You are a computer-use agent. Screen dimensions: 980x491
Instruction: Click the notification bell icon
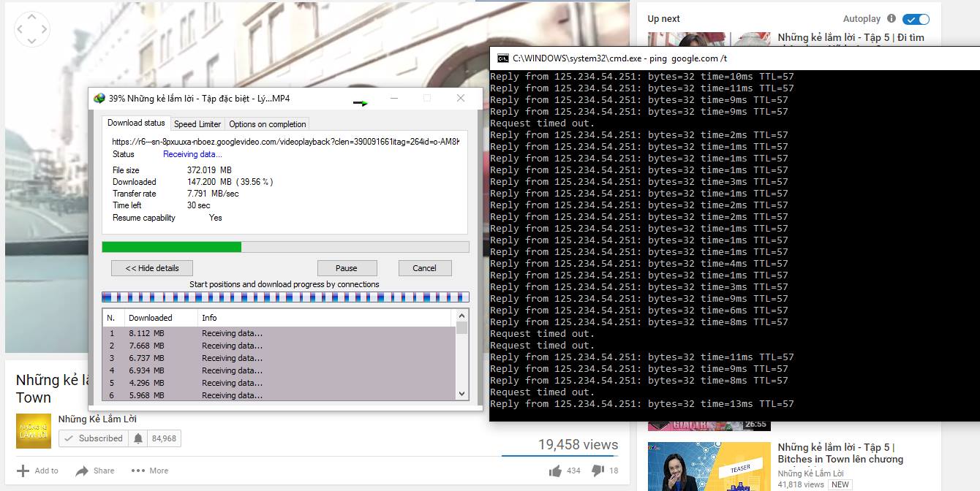pyautogui.click(x=137, y=438)
